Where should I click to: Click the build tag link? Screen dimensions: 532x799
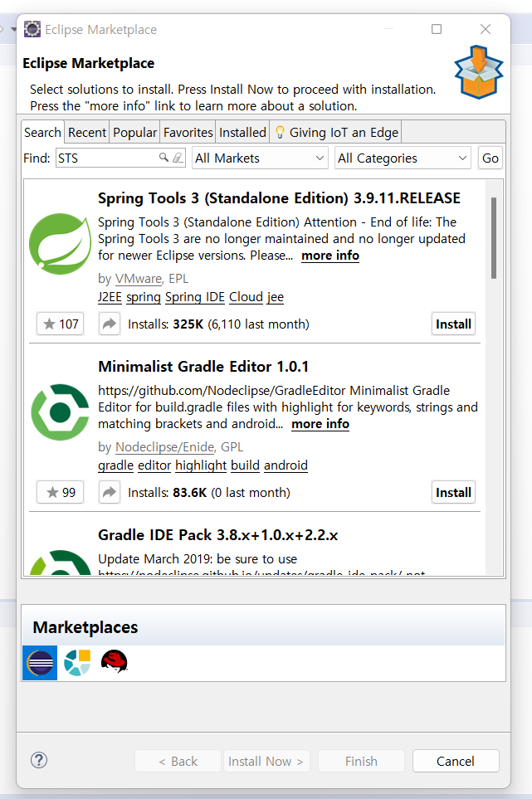pyautogui.click(x=245, y=465)
